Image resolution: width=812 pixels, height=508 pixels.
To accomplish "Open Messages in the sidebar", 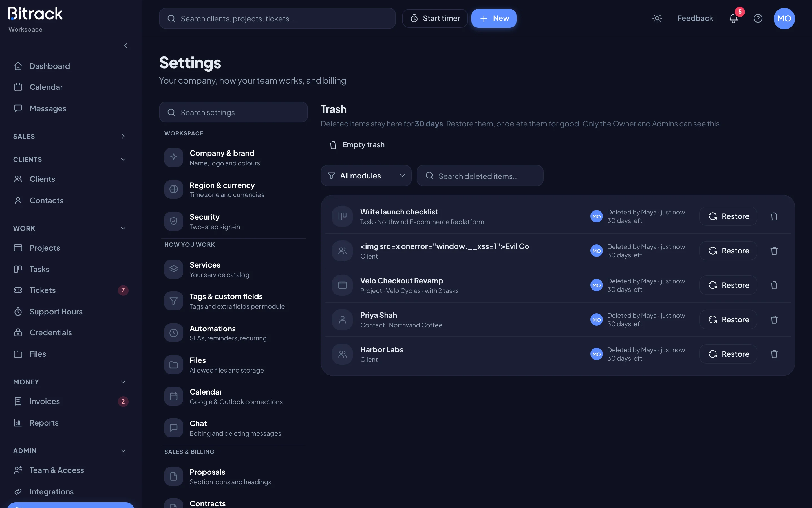I will click(70, 109).
